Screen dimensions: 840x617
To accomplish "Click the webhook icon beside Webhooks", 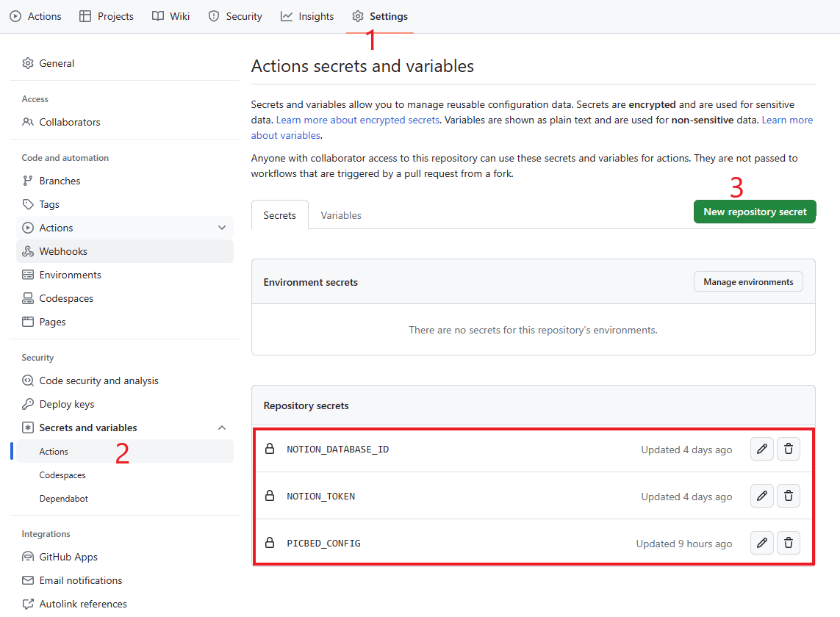I will 28,251.
